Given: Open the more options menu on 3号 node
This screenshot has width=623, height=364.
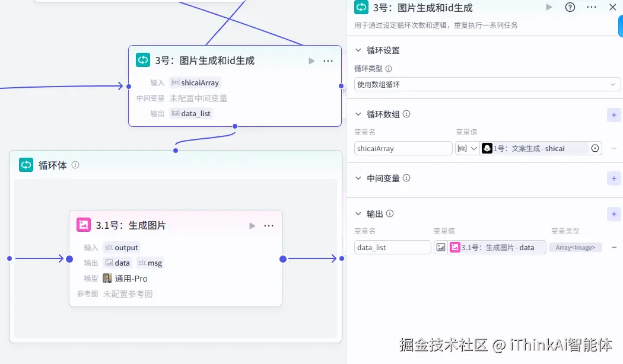Looking at the screenshot, I should pyautogui.click(x=328, y=60).
